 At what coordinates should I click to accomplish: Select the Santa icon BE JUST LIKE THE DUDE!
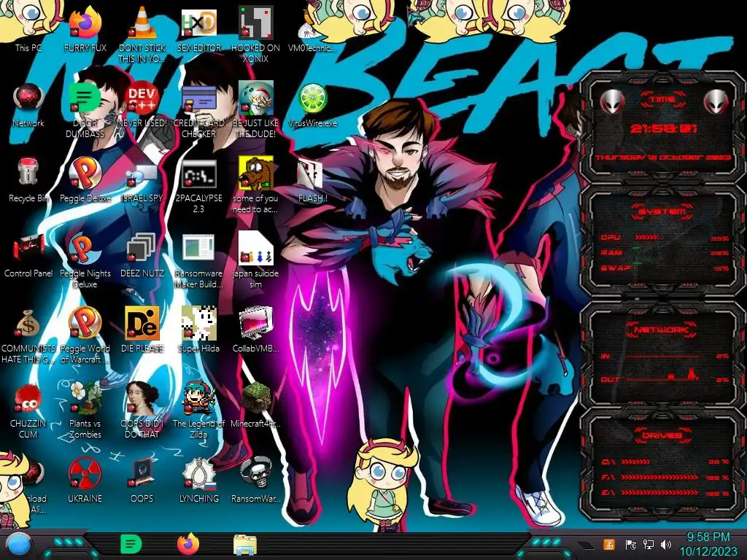[x=256, y=109]
